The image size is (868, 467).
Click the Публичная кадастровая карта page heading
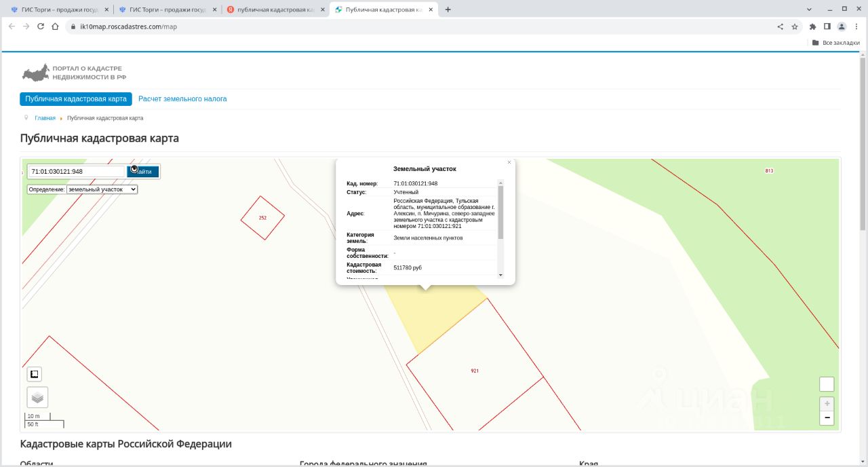[100, 138]
